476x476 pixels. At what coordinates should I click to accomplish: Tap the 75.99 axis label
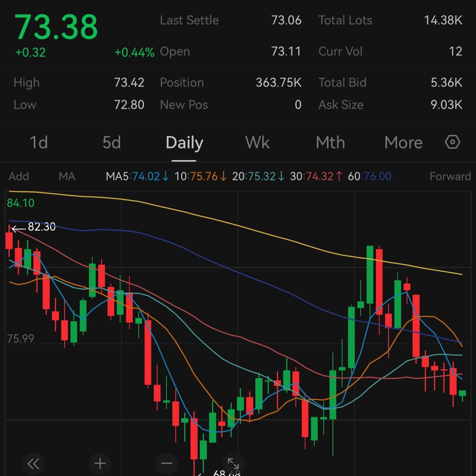pos(20,338)
